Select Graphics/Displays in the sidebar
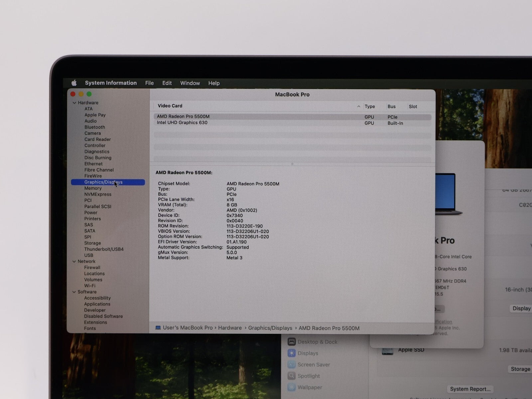This screenshot has width=532, height=399. (x=108, y=182)
